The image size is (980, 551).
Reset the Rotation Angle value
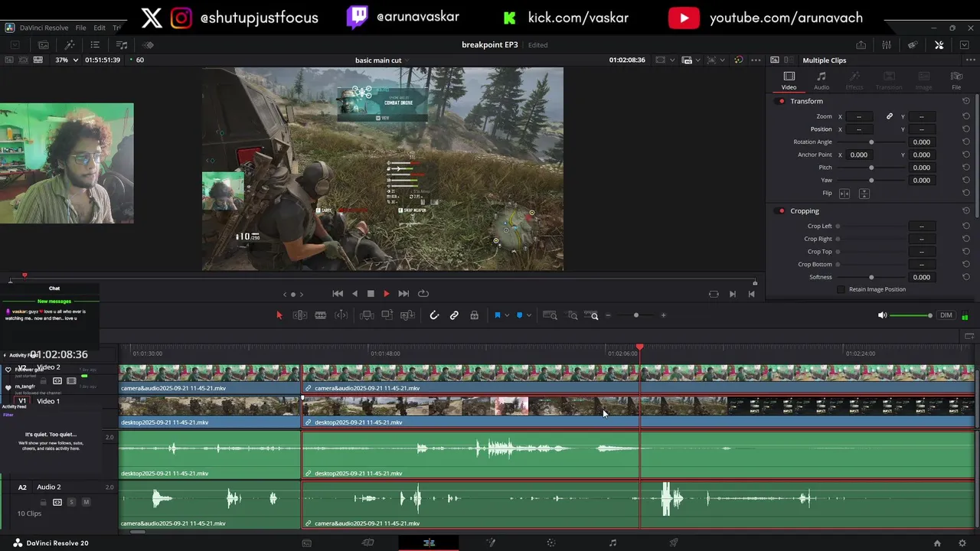coord(966,142)
